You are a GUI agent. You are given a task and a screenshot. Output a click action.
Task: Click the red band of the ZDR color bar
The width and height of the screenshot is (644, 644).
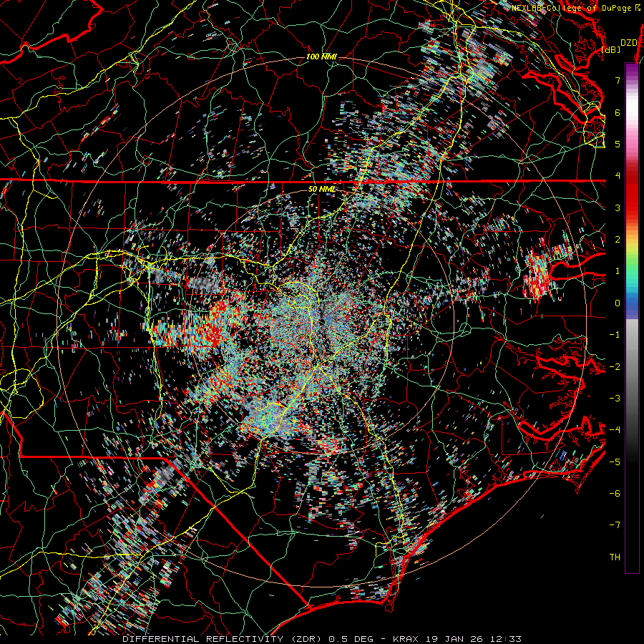pos(632,193)
